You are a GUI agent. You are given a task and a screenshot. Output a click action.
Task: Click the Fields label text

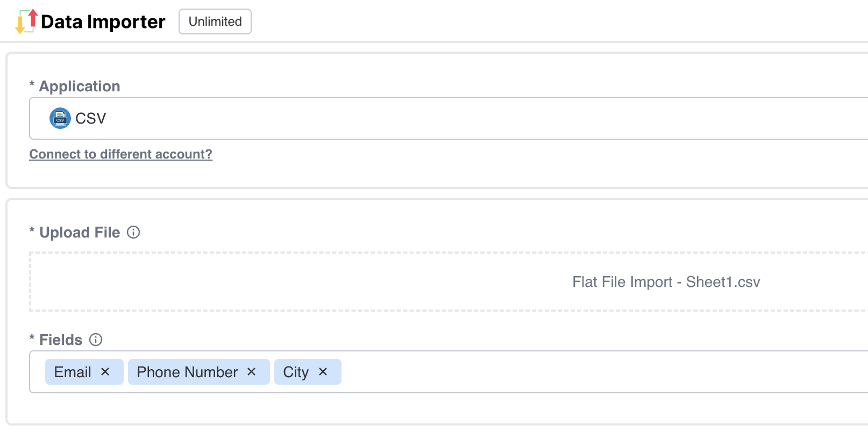point(61,340)
